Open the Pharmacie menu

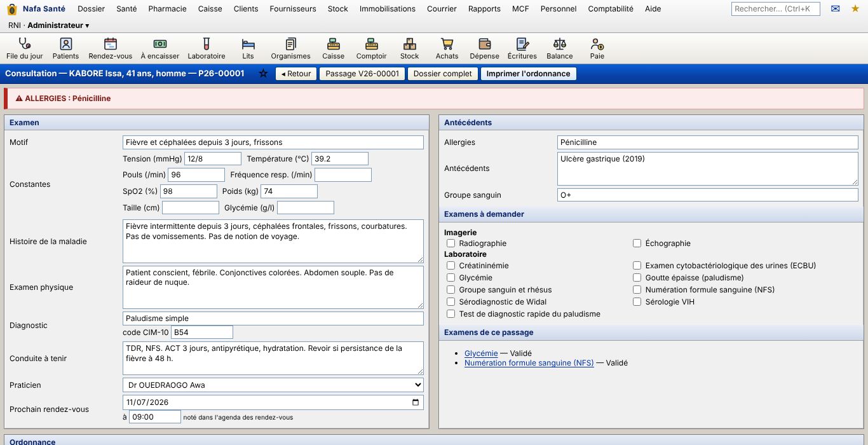167,9
